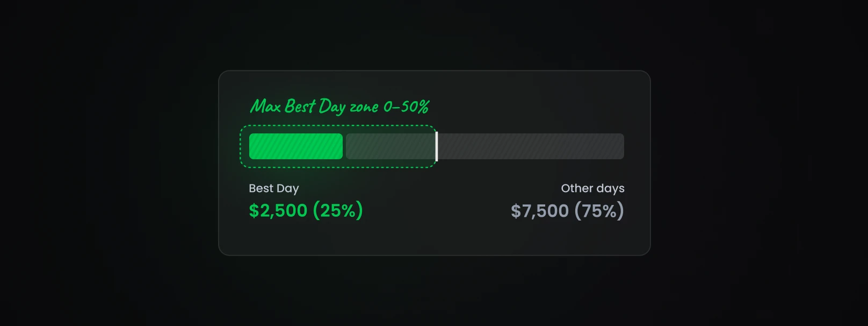Image resolution: width=868 pixels, height=326 pixels.
Task: Select the gray "(75%)" percentage
Action: [599, 211]
